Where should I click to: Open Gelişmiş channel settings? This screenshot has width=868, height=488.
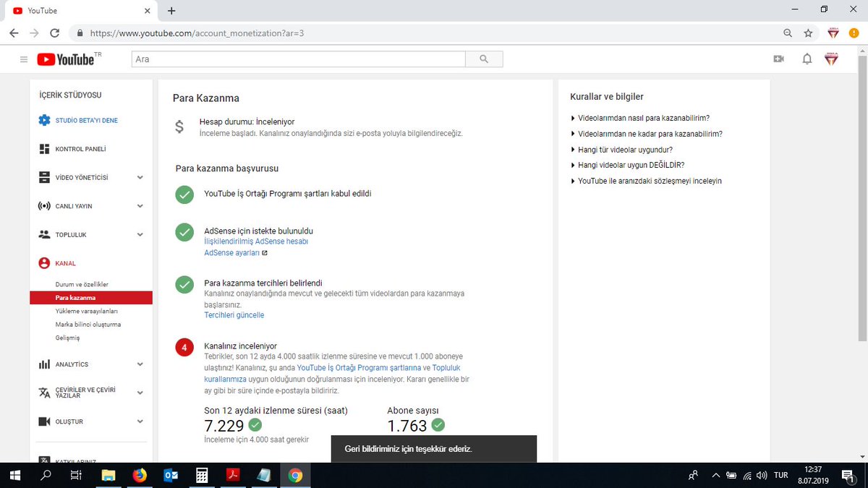[x=67, y=338]
